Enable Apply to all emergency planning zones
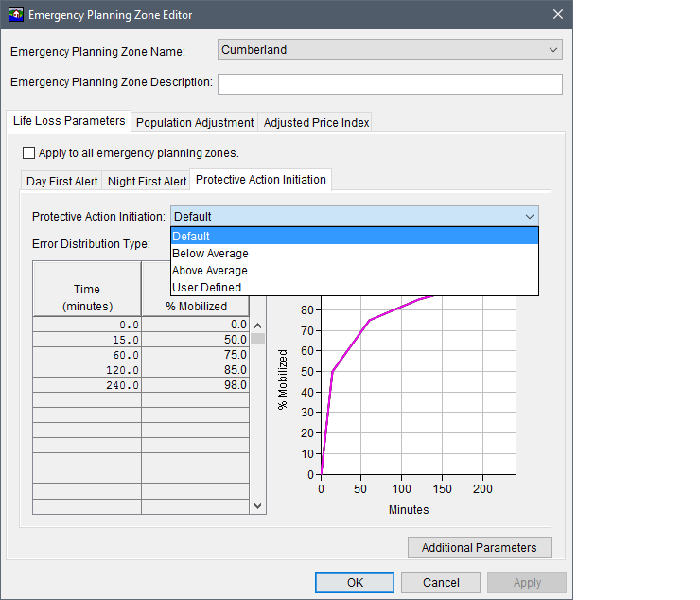Viewport: 700px width, 600px height. (29, 152)
